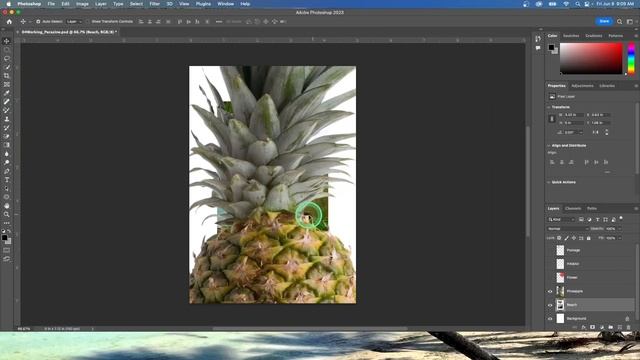Screen dimensions: 640x360
Task: Click Lock all icon in Layers panel
Action: click(x=589, y=238)
